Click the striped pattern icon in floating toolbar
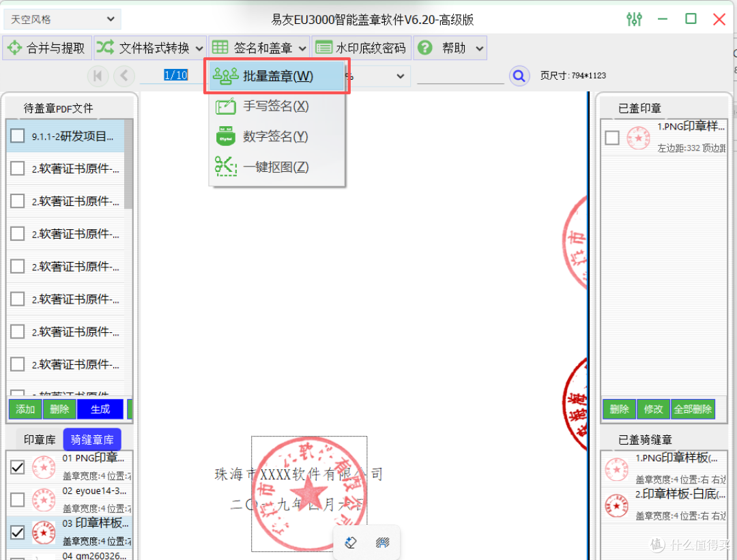737x560 pixels. coord(383,543)
